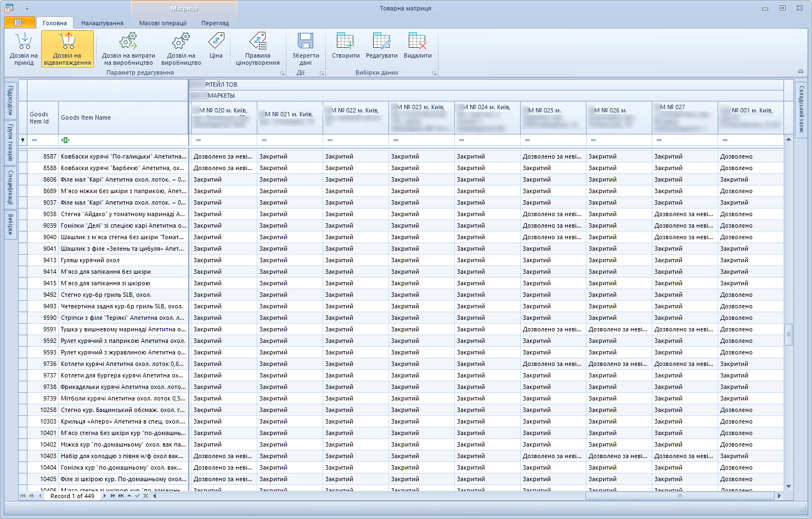Click vertical scrollbar up arrow
Screen dimensions: 812x519
[x=789, y=139]
